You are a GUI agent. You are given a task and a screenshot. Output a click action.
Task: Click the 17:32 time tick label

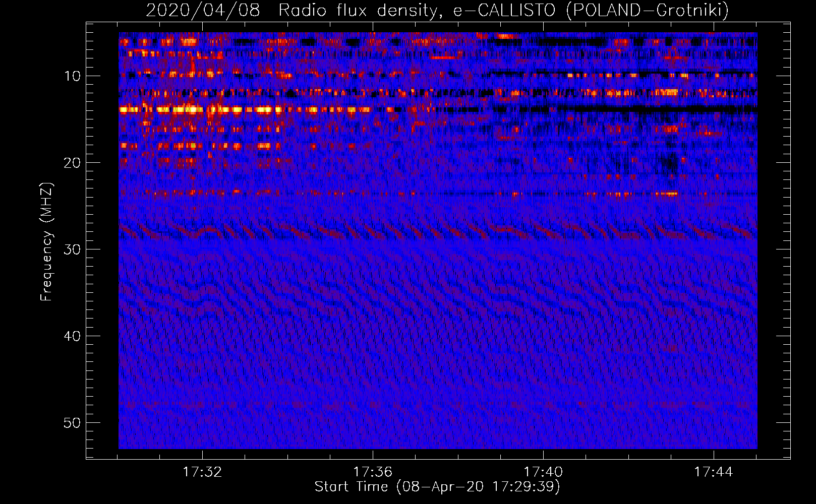pos(202,472)
